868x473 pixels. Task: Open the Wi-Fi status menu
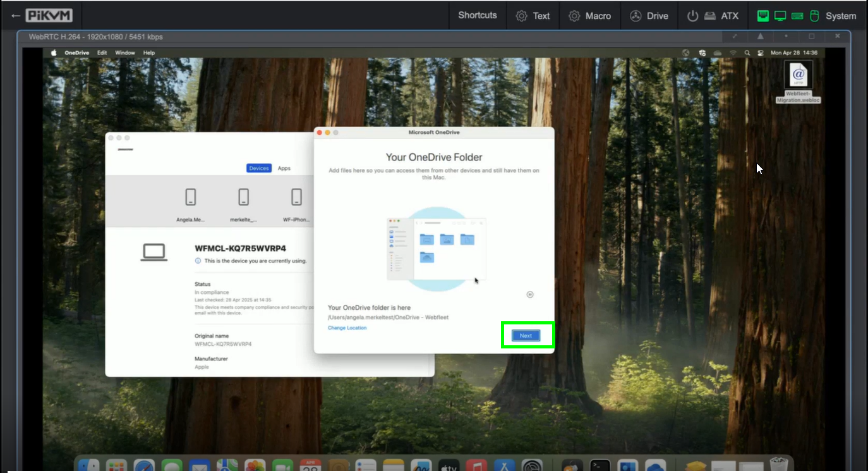coord(733,52)
